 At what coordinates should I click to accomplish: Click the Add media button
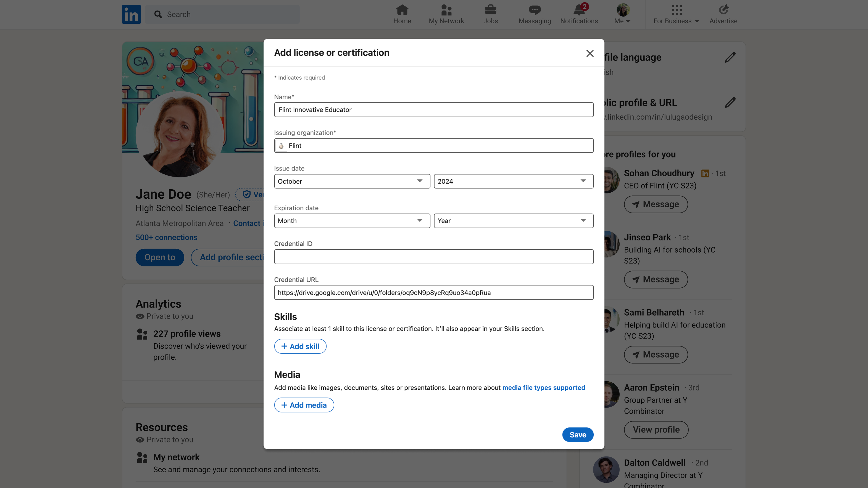(x=304, y=405)
